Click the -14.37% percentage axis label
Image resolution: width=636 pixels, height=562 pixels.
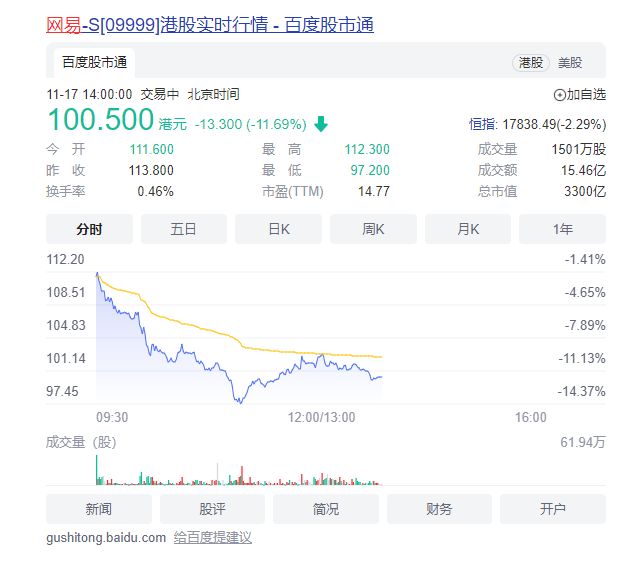click(581, 391)
